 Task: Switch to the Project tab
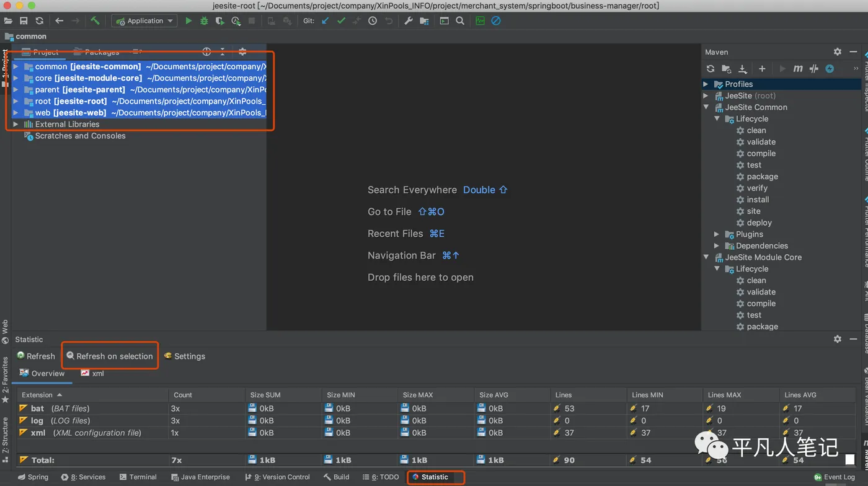39,52
